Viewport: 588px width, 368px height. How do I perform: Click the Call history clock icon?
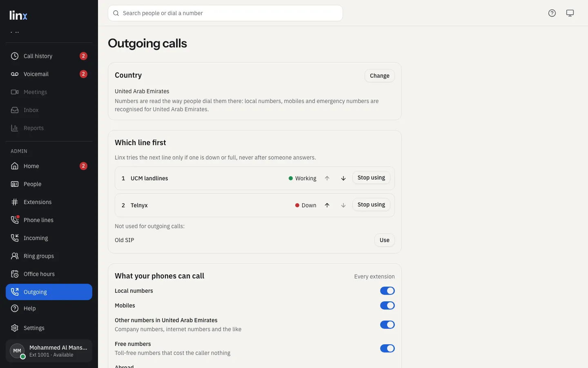coord(15,56)
